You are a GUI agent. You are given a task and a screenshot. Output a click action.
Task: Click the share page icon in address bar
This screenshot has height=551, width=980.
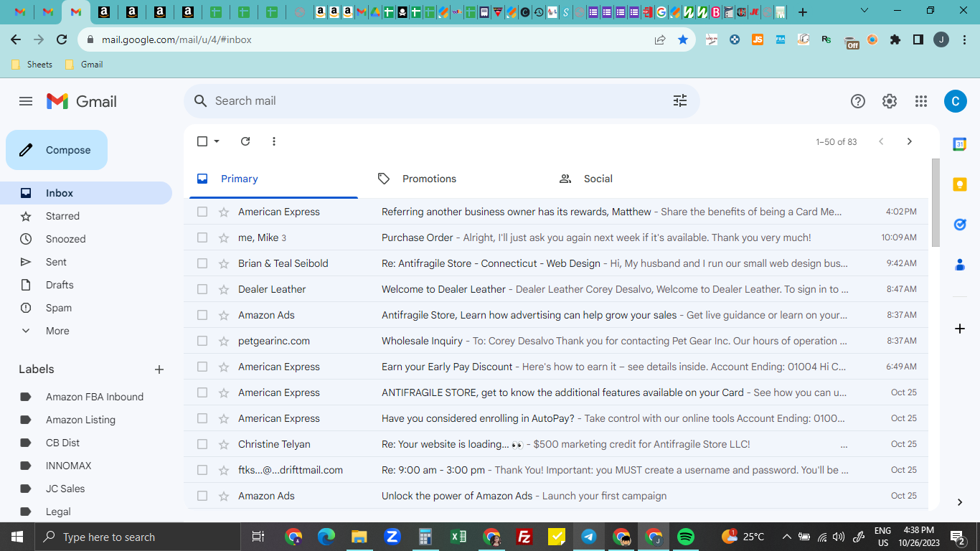(660, 39)
